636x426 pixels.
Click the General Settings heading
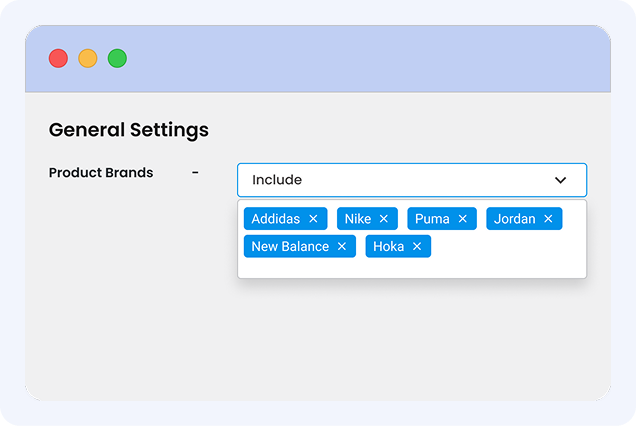pyautogui.click(x=129, y=130)
